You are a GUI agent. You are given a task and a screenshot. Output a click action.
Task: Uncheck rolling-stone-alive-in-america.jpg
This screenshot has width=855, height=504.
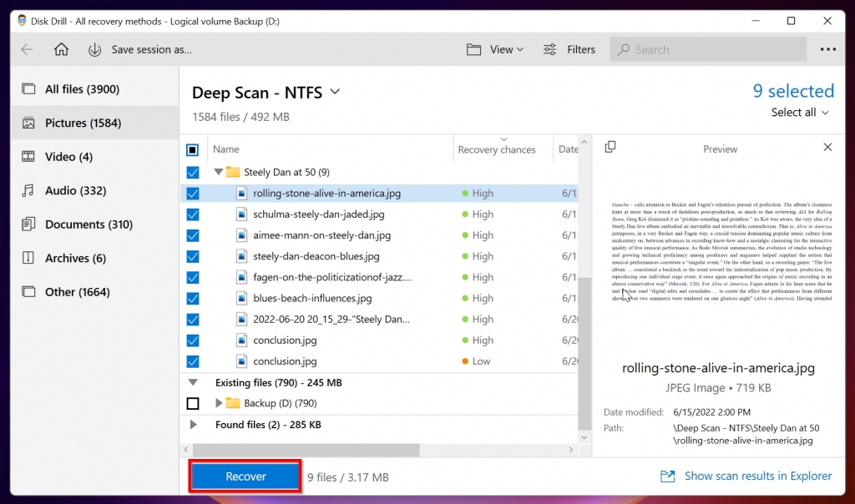193,193
